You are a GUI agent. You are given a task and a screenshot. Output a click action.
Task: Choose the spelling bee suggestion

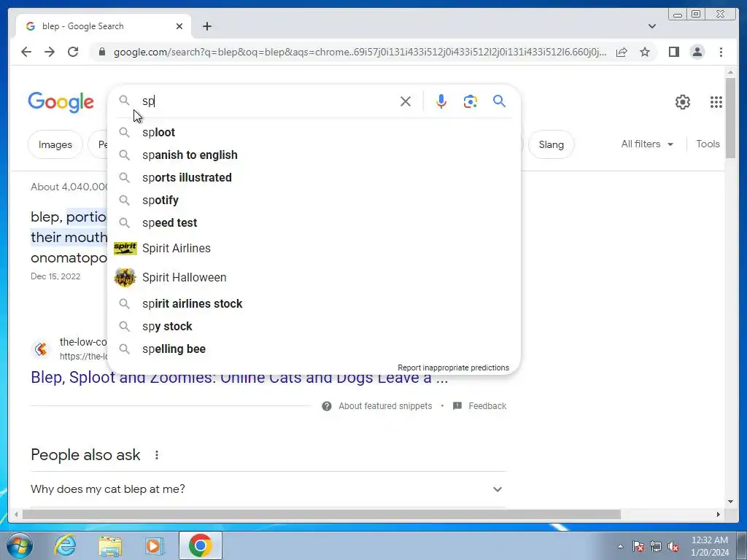coord(314,349)
